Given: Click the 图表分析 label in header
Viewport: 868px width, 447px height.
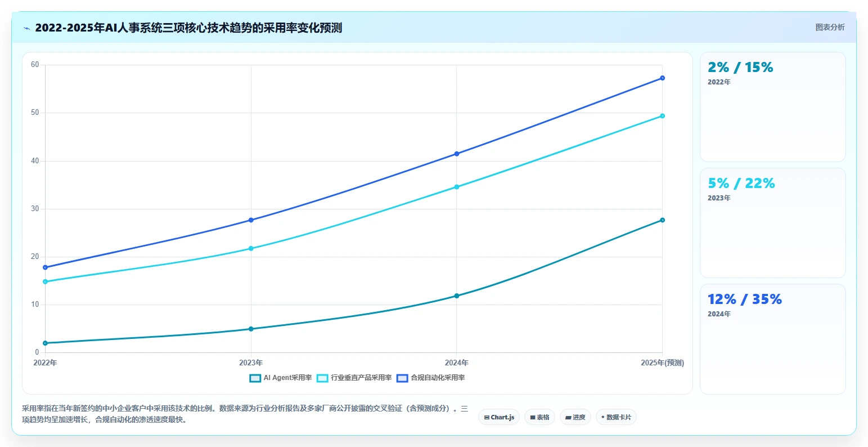Looking at the screenshot, I should tap(830, 27).
